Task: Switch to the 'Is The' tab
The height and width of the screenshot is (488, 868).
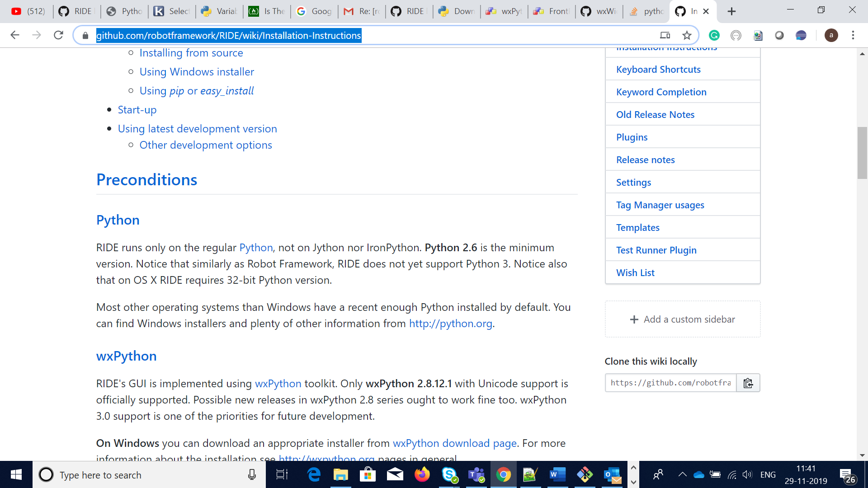Action: coord(267,11)
